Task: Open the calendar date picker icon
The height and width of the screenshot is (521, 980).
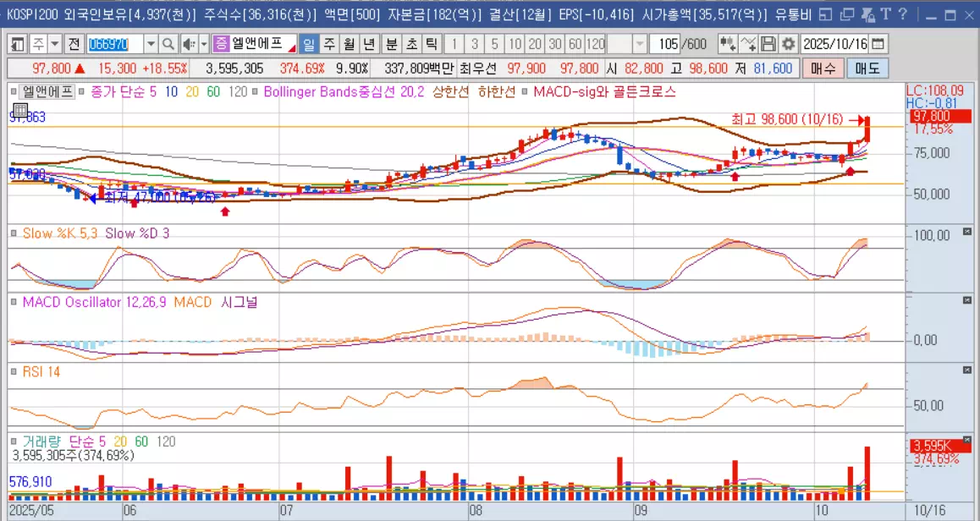Action: point(878,44)
